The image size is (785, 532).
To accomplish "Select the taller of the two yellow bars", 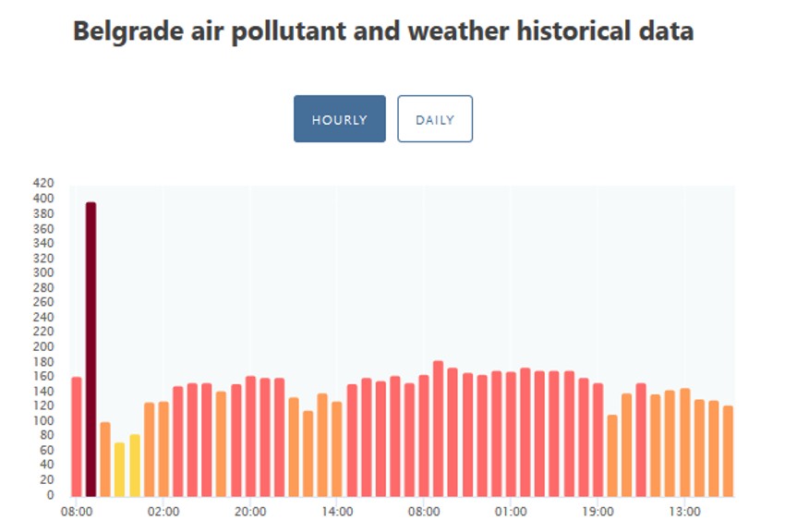I will (x=134, y=465).
